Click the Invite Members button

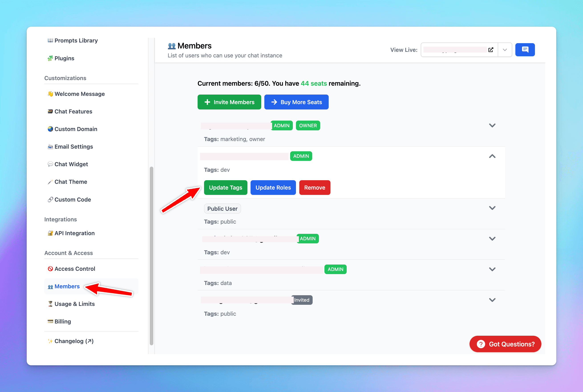pyautogui.click(x=229, y=102)
